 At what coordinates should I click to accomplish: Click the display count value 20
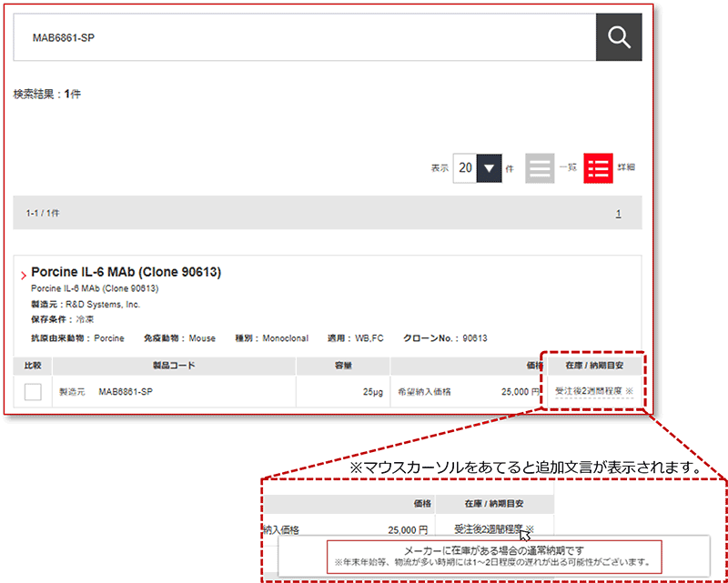coord(466,167)
